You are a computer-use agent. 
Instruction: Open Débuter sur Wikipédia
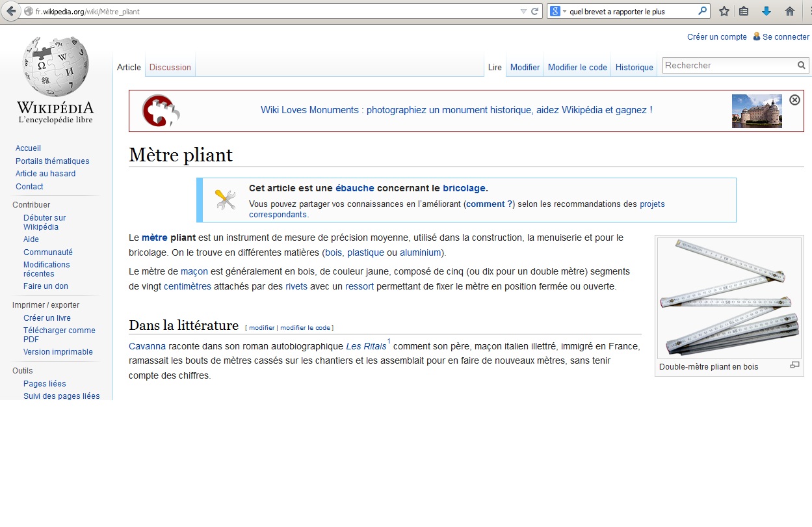coord(45,223)
